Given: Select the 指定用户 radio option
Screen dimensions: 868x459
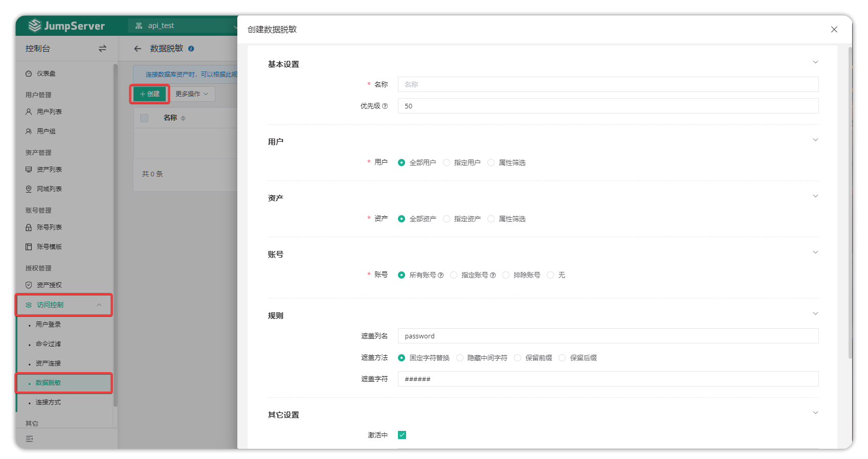Looking at the screenshot, I should [x=447, y=163].
